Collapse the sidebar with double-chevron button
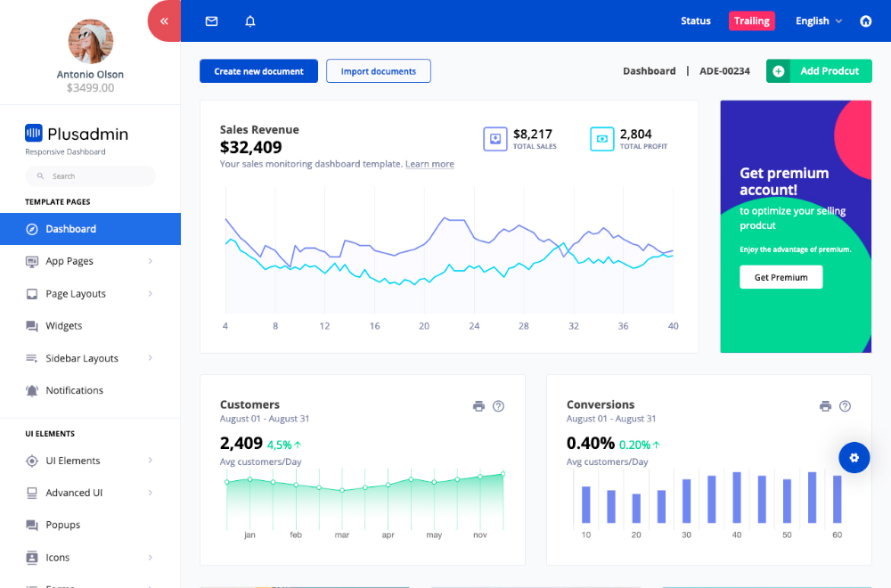This screenshot has height=588, width=891. (x=164, y=20)
